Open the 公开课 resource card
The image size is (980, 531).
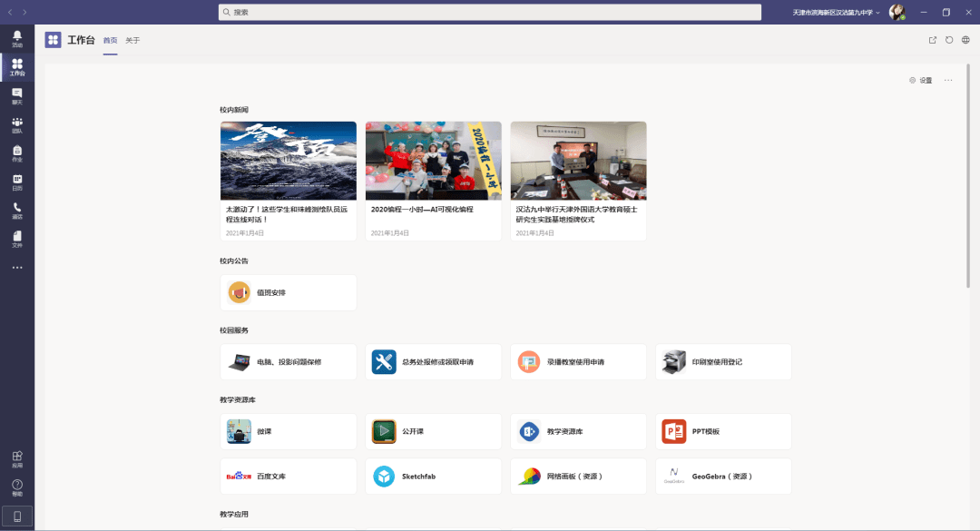433,431
